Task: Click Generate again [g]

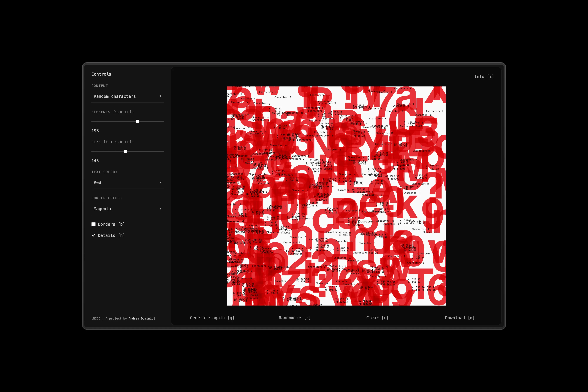Action: [212, 318]
